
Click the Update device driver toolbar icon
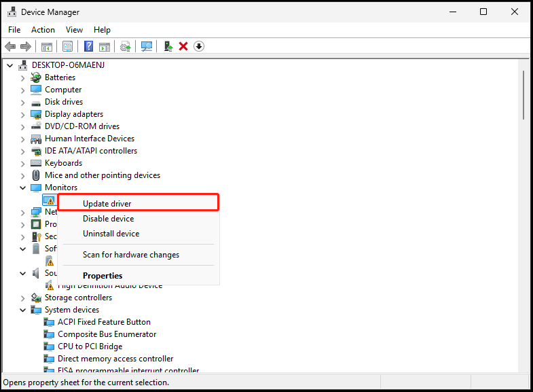(x=126, y=46)
